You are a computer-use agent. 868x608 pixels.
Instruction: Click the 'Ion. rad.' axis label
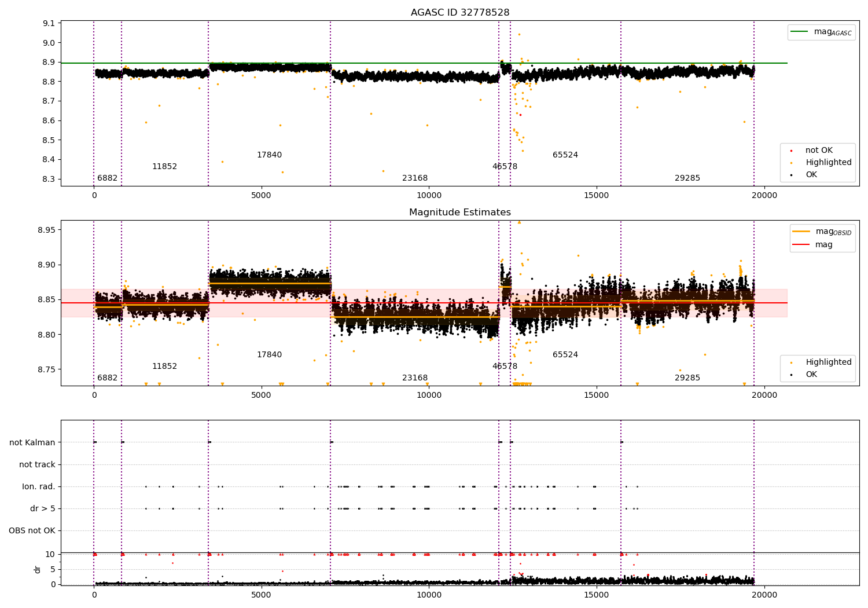(39, 487)
